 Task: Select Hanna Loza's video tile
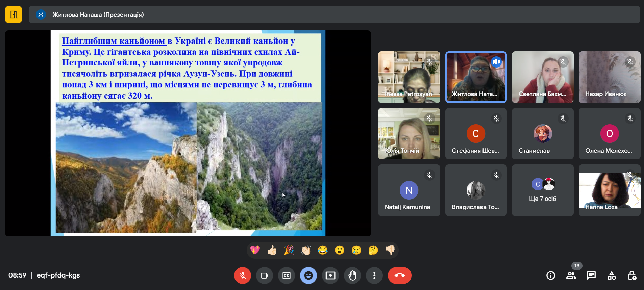(610, 190)
